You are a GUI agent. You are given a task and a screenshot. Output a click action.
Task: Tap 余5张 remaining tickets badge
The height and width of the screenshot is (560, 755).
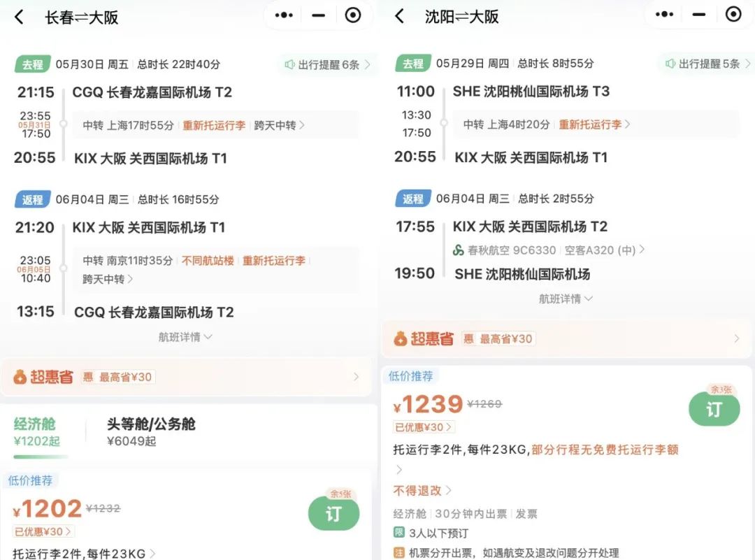[340, 494]
